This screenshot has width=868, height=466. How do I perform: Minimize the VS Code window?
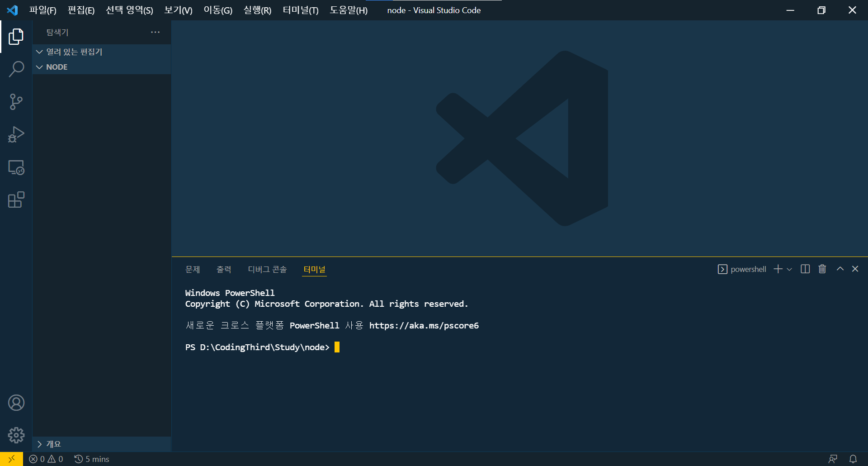click(x=790, y=10)
